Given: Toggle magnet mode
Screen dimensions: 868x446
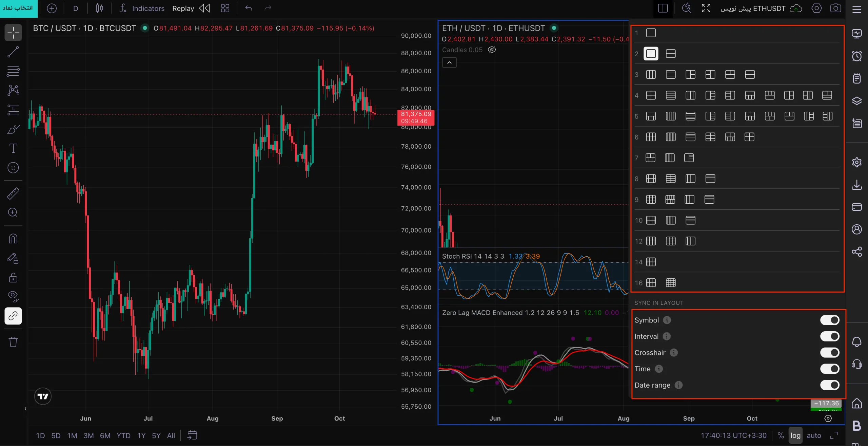Looking at the screenshot, I should pos(13,239).
